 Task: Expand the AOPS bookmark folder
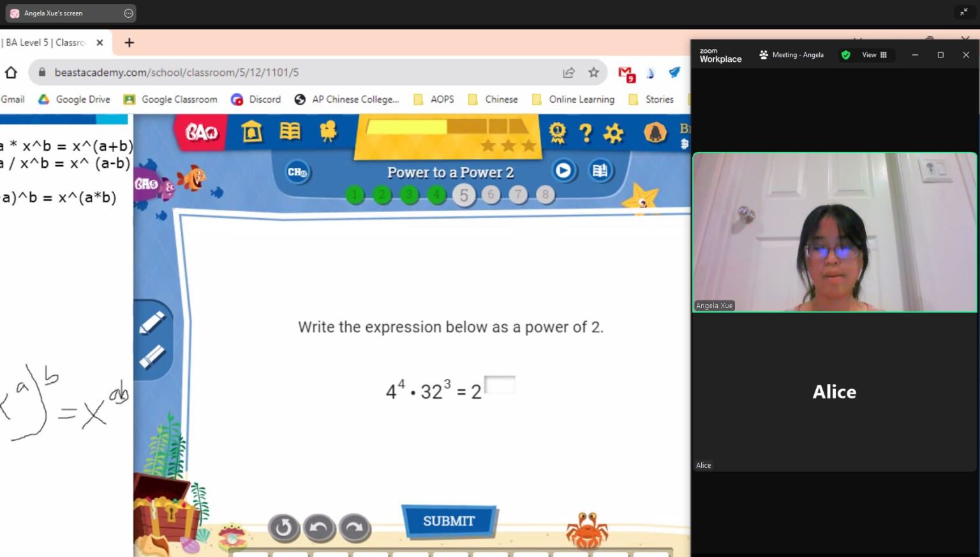[434, 100]
